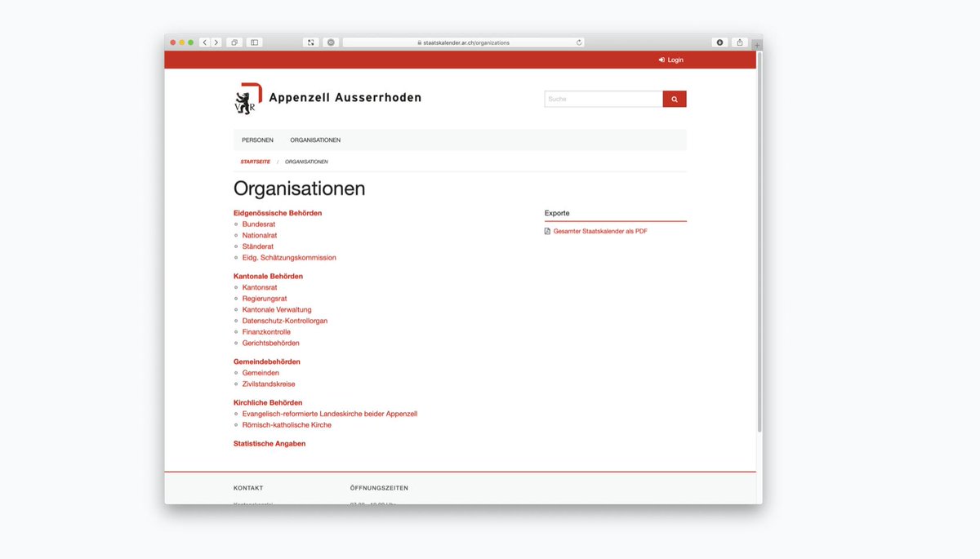This screenshot has height=559, width=980.
Task: Click the page's vertical scrollbar
Action: pyautogui.click(x=759, y=242)
